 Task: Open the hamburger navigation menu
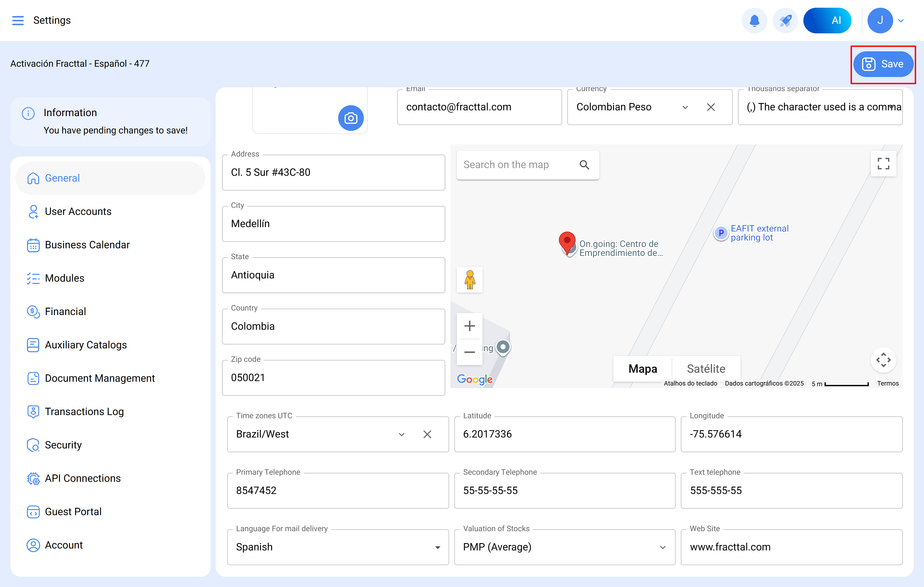18,20
